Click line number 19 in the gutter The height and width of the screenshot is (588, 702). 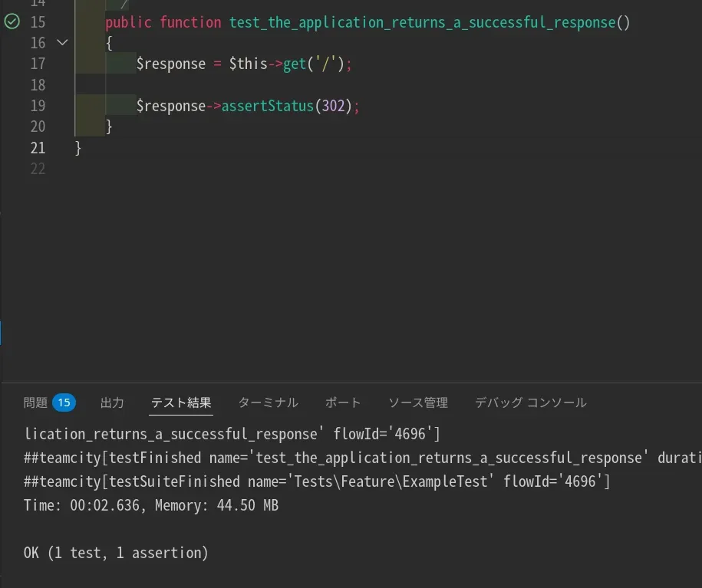pos(38,106)
